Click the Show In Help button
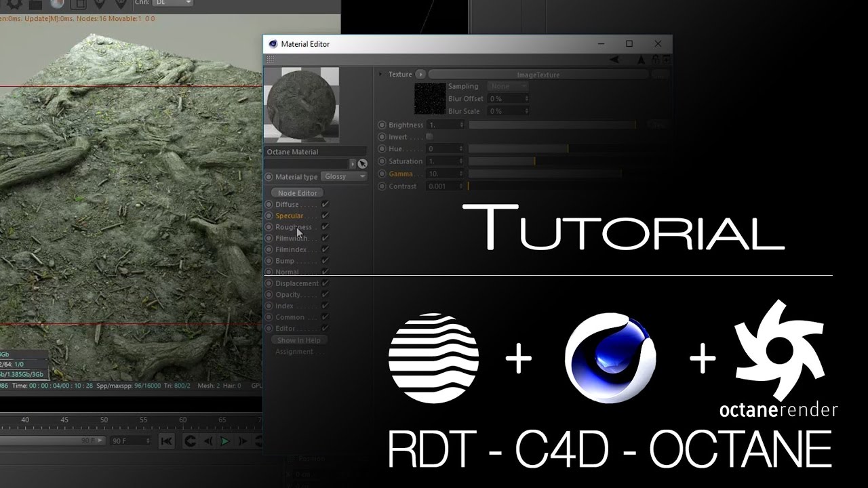Image resolution: width=868 pixels, height=488 pixels. click(299, 340)
